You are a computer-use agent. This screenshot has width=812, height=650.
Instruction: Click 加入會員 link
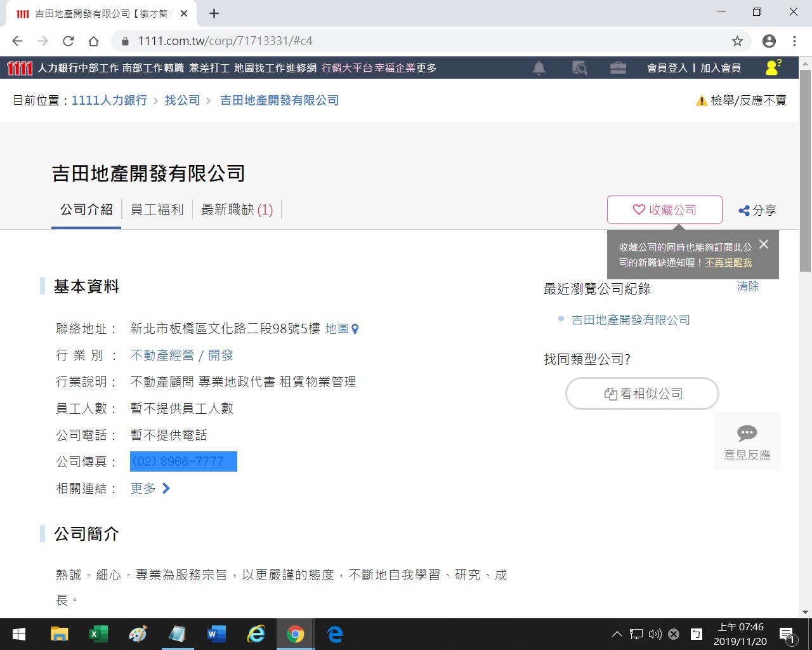[x=721, y=68]
